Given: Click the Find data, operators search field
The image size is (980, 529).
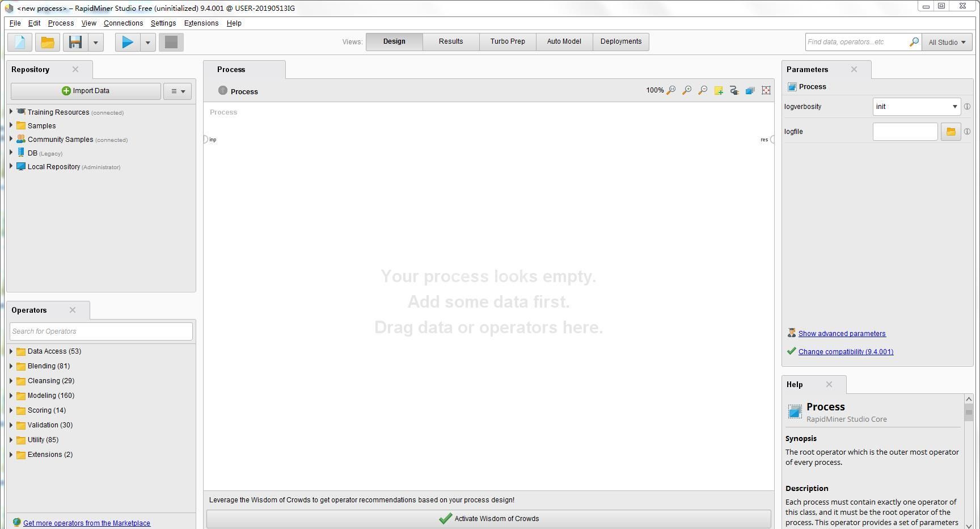Looking at the screenshot, I should click(x=856, y=42).
